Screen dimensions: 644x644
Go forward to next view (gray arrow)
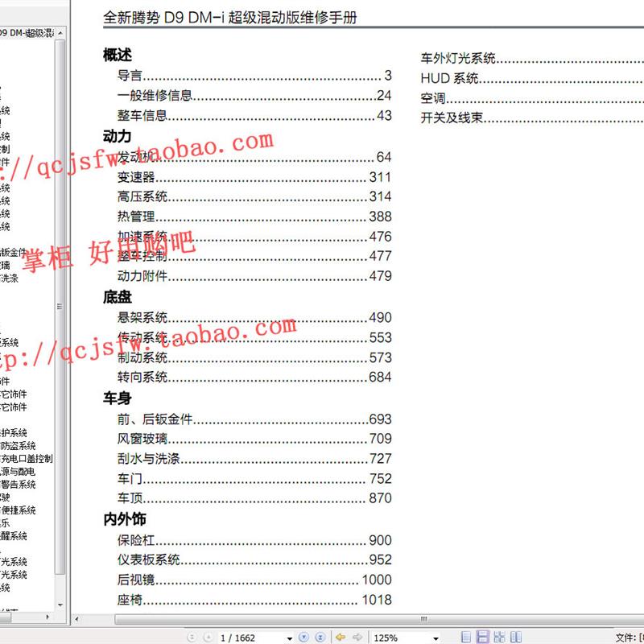point(357,637)
